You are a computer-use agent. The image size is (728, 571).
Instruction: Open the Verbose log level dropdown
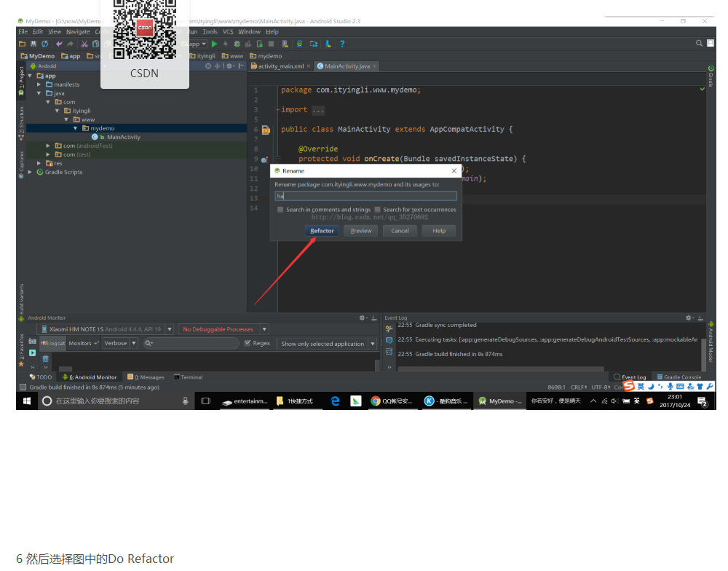[x=120, y=343]
